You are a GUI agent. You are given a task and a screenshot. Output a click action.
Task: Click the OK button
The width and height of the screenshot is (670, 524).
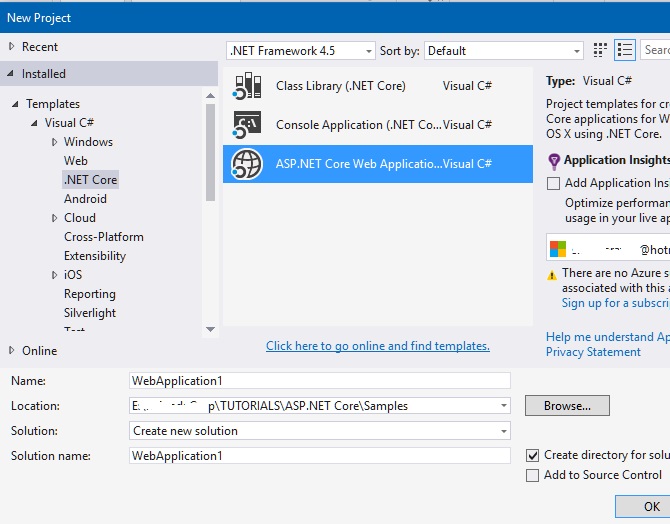tap(643, 506)
